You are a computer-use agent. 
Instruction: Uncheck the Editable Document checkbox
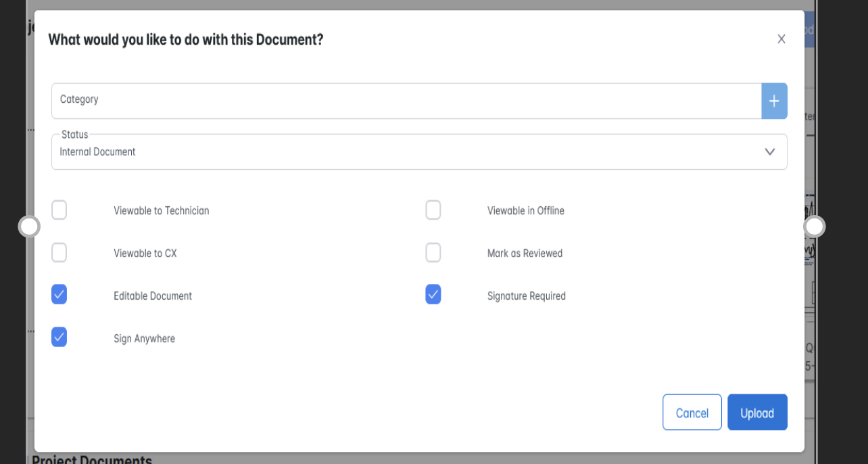tap(59, 295)
